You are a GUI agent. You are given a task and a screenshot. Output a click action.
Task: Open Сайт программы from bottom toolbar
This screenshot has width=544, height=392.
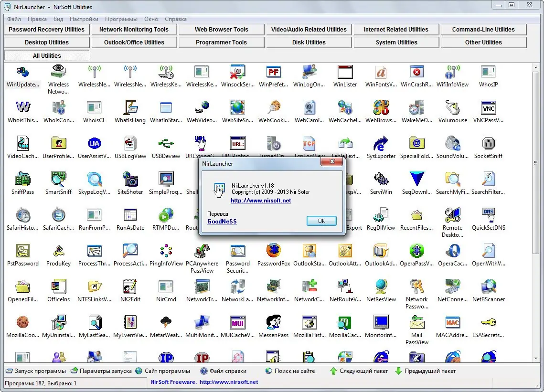pos(163,371)
